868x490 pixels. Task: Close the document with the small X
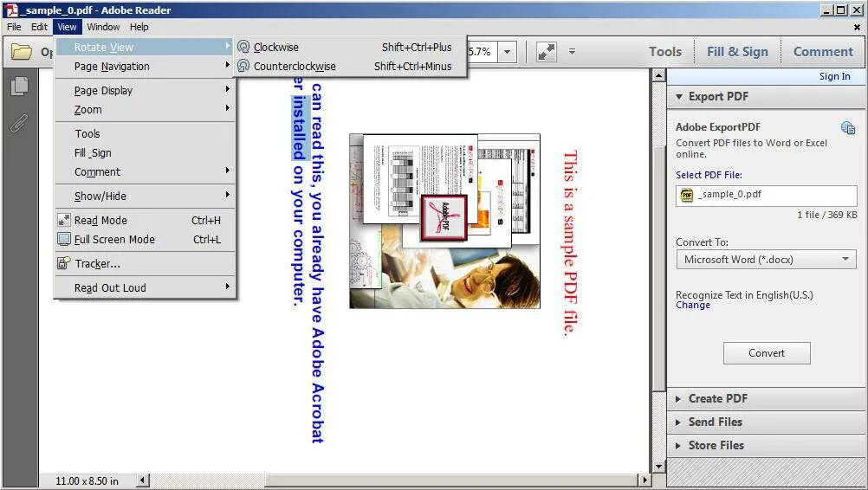coord(857,27)
